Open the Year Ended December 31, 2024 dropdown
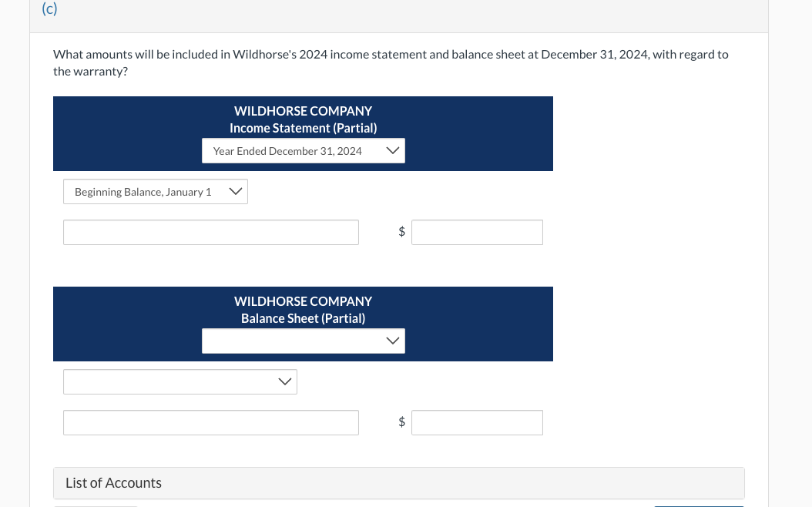Viewport: 812px width, 507px height. [303, 150]
